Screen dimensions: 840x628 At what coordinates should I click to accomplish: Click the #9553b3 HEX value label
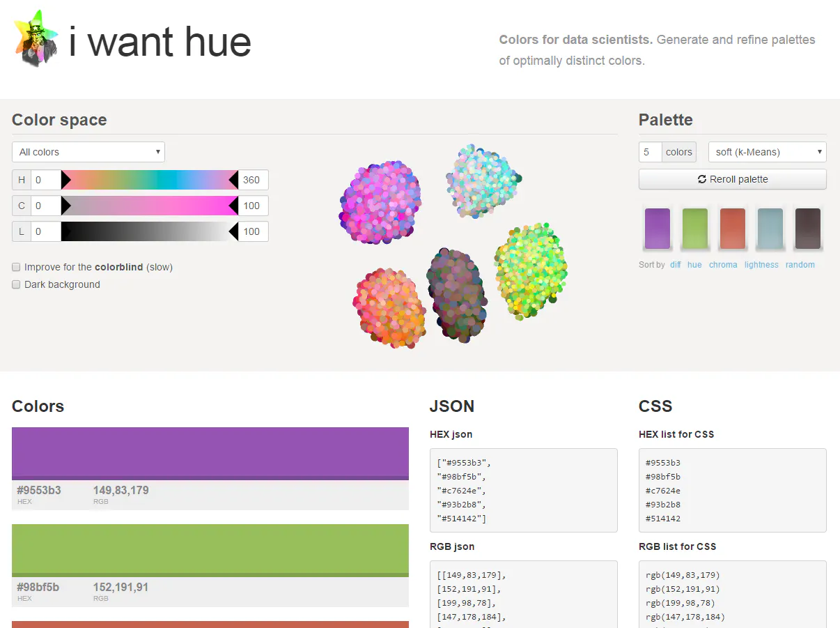pyautogui.click(x=39, y=490)
